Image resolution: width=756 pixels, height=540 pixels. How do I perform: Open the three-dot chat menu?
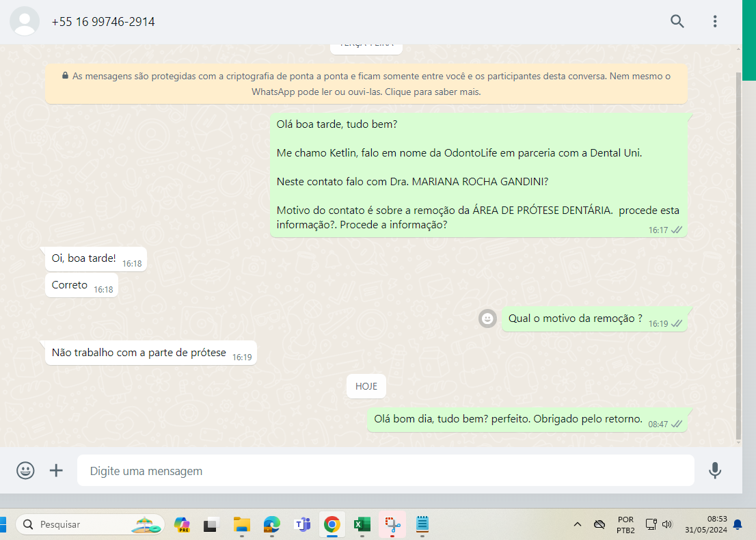pos(714,21)
